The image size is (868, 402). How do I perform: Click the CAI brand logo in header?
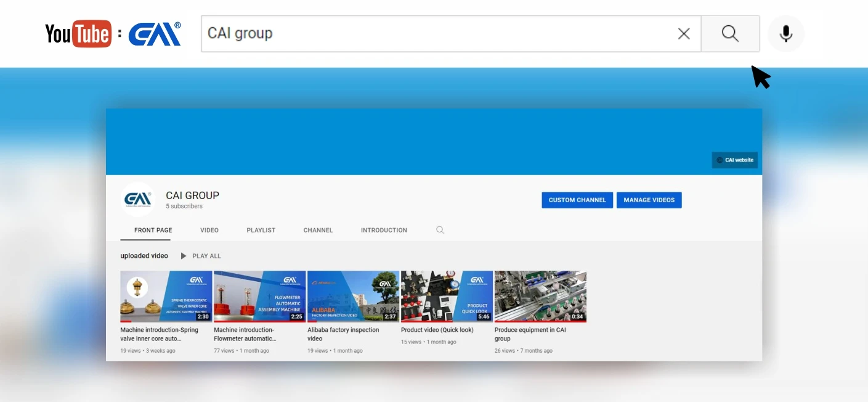tap(154, 35)
